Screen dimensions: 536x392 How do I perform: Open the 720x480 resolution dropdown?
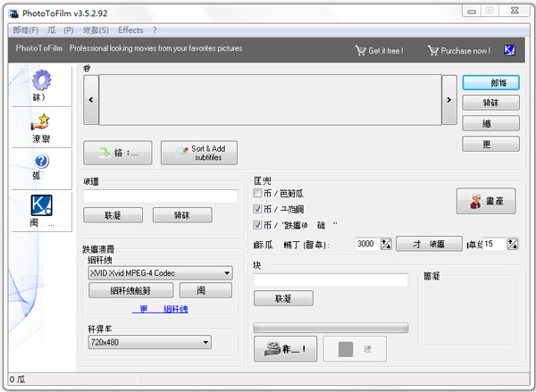pyautogui.click(x=150, y=342)
